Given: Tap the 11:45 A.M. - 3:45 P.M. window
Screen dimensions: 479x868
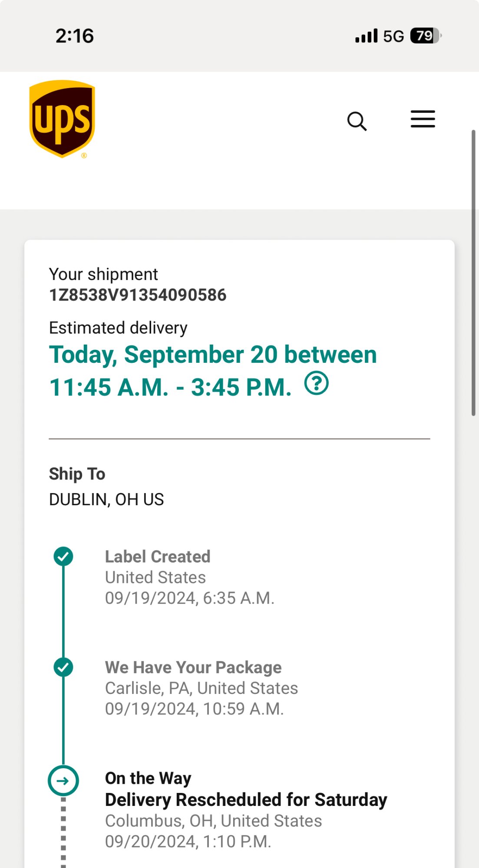Looking at the screenshot, I should (x=170, y=387).
